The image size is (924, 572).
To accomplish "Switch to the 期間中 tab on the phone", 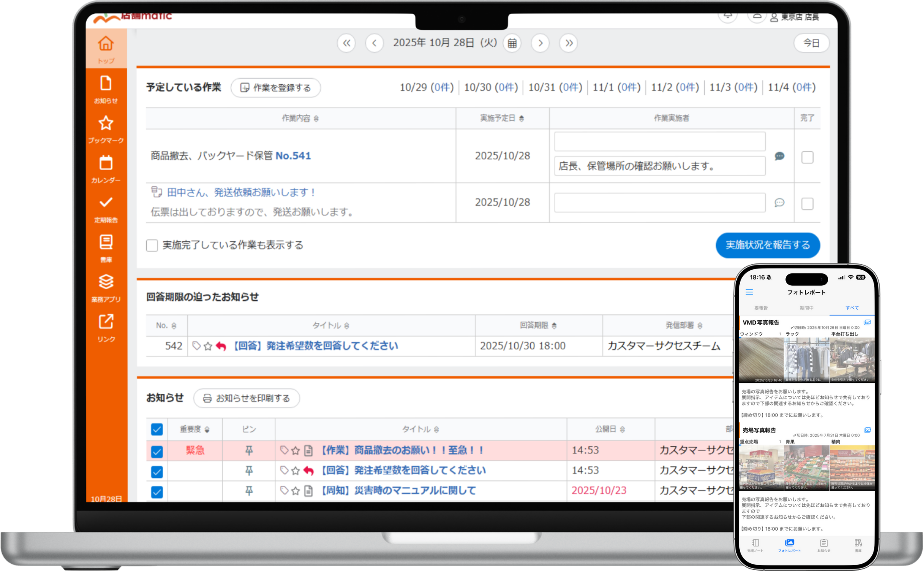I will (807, 308).
